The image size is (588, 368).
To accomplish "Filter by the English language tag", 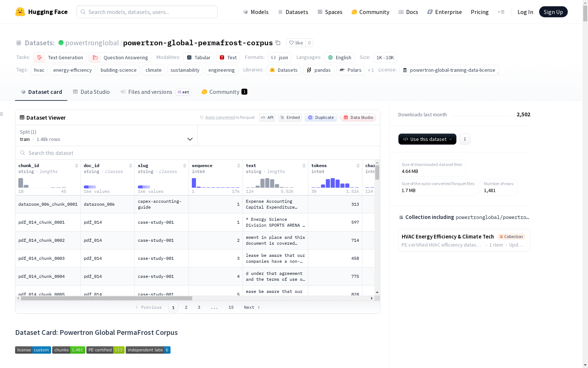I will [340, 57].
